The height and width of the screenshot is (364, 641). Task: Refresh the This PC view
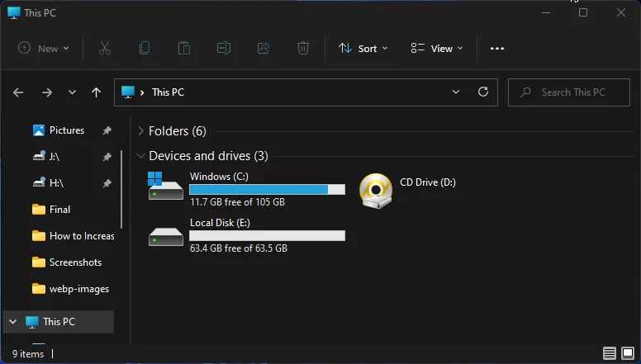tap(483, 92)
